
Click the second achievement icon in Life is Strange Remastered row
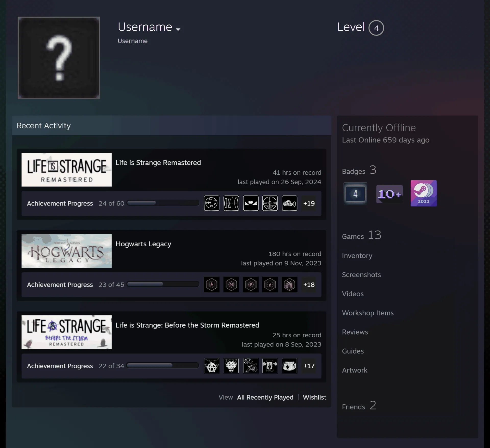coord(231,203)
